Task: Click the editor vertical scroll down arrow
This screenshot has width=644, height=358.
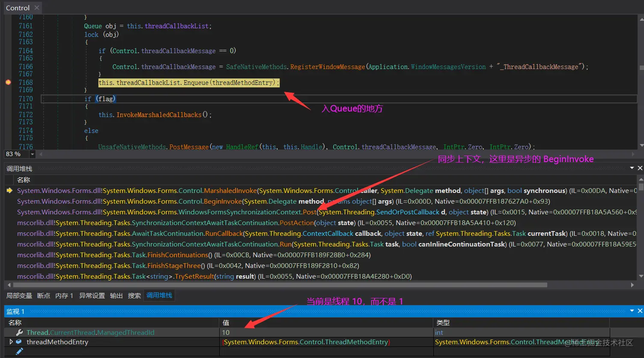Action: coord(641,145)
